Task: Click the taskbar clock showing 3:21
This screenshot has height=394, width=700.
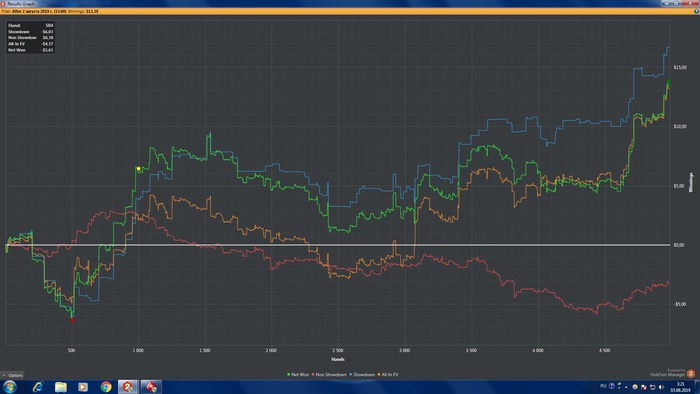Action: (680, 387)
